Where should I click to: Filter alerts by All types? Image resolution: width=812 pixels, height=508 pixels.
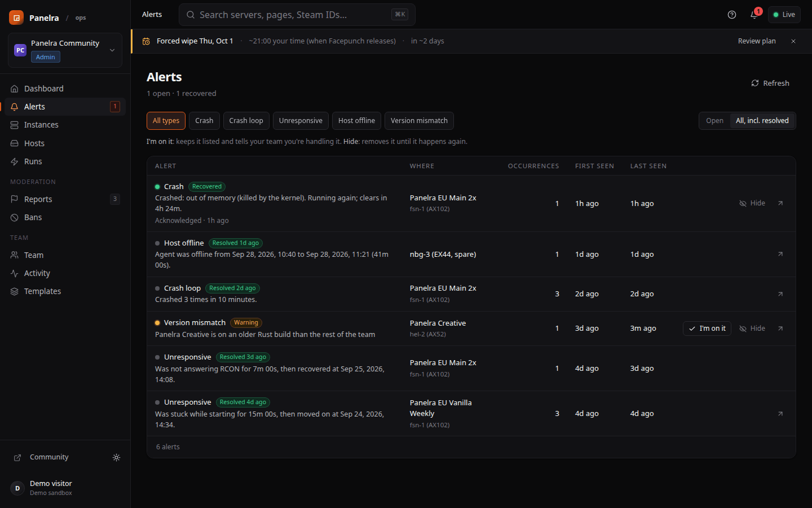click(x=166, y=121)
